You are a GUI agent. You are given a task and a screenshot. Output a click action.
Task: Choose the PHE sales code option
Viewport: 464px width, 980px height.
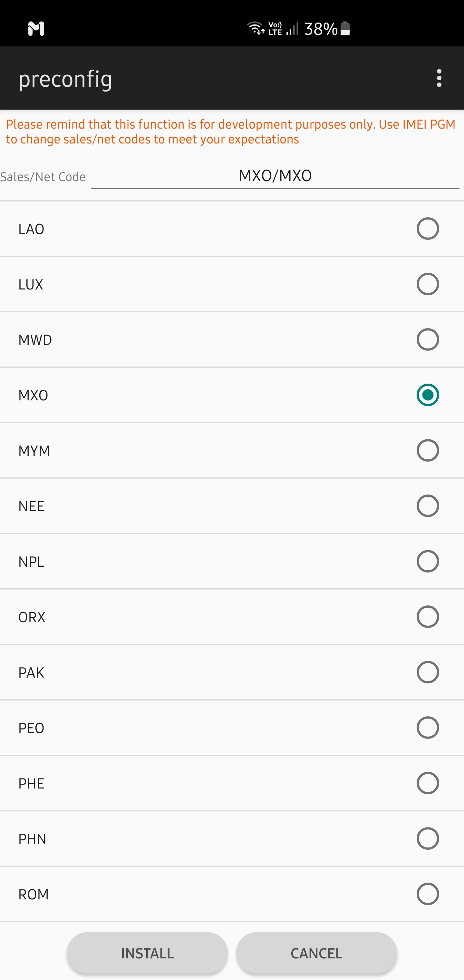428,783
